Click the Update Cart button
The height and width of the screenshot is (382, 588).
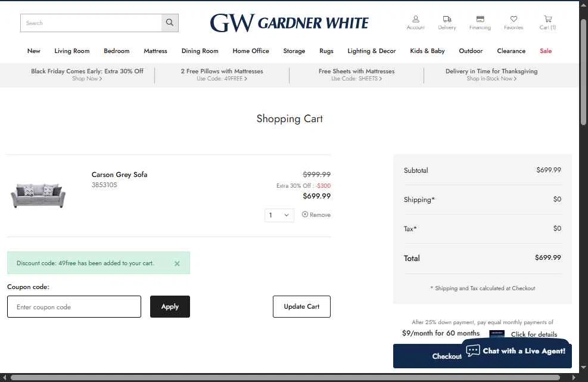pos(301,306)
